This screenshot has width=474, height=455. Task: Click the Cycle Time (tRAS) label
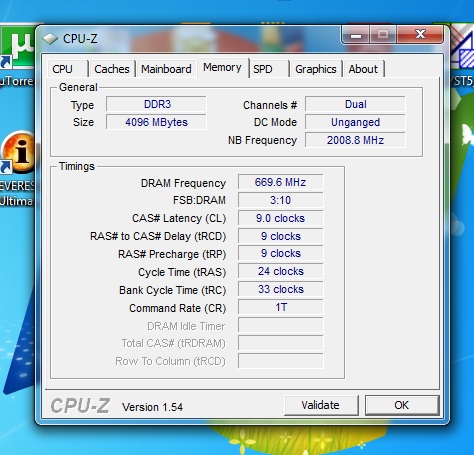182,272
